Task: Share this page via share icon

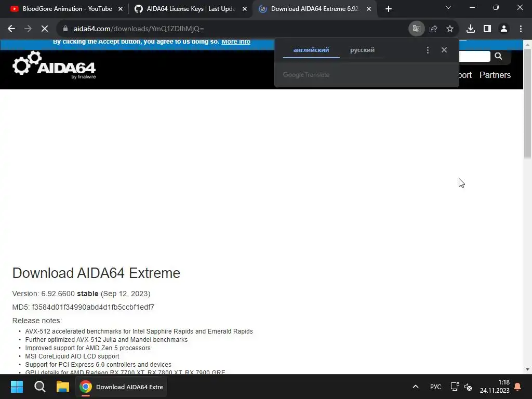Action: (x=433, y=29)
